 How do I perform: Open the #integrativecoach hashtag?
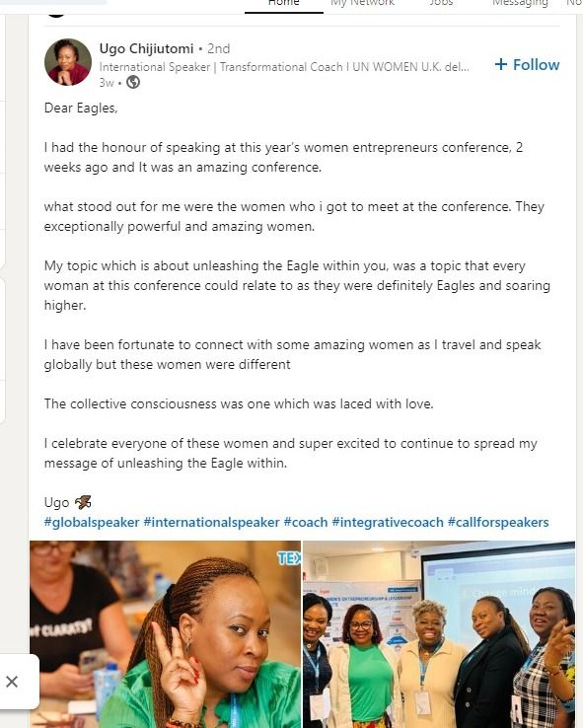[388, 522]
